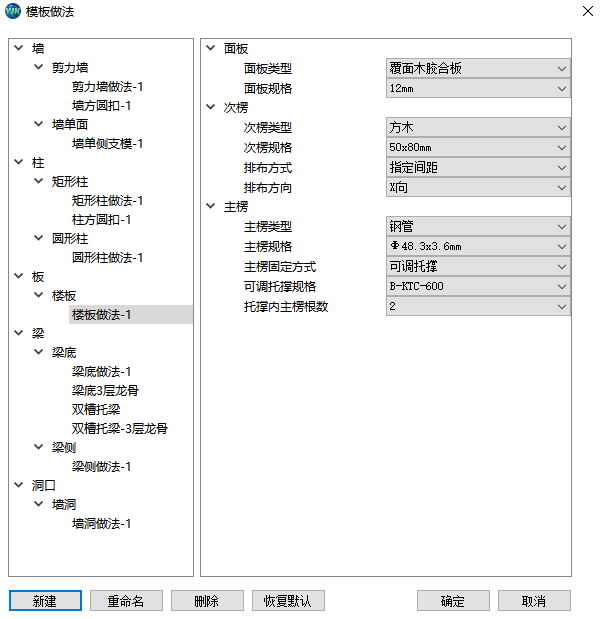
Task: Collapse the 板 tree node
Action: point(19,276)
